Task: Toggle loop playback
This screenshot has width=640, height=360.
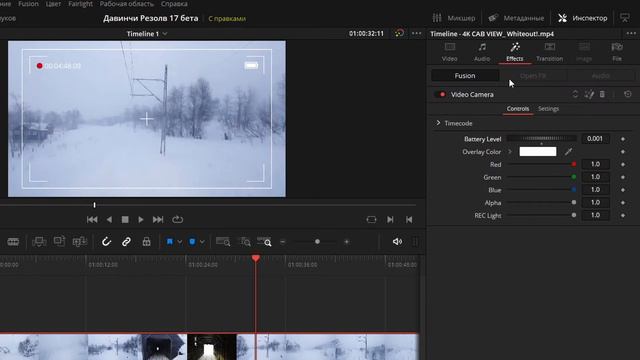Action: click(x=178, y=220)
